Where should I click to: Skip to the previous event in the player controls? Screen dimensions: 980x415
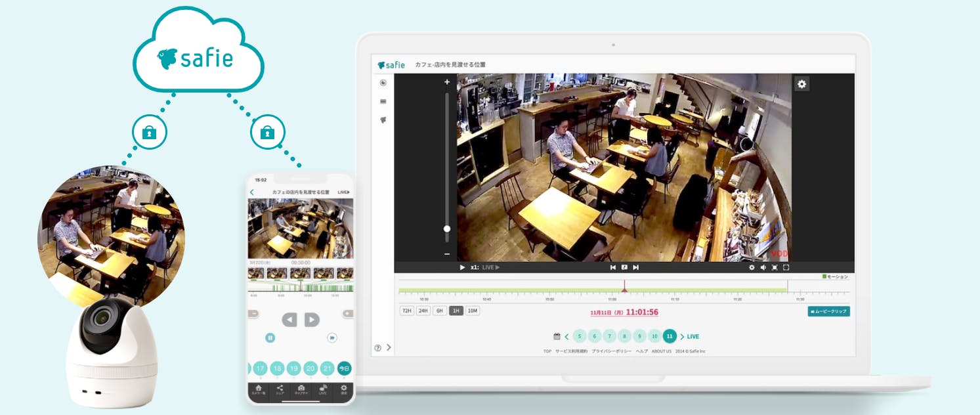[x=612, y=267]
